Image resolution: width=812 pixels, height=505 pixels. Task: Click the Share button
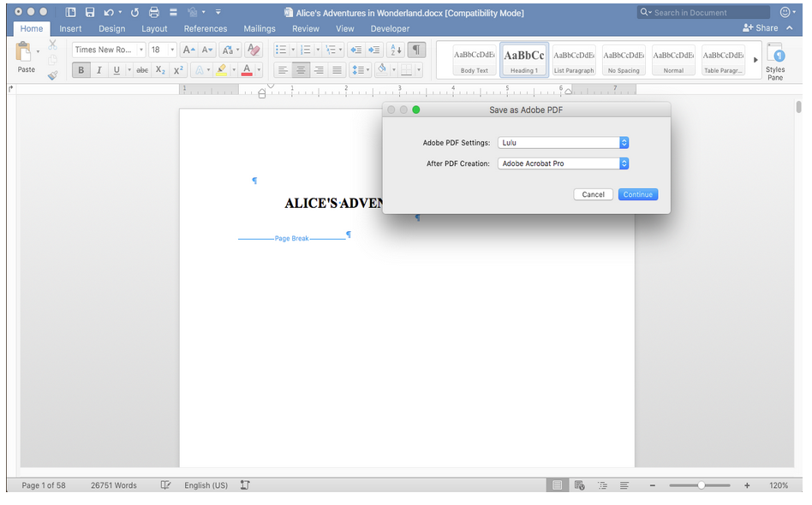[761, 28]
